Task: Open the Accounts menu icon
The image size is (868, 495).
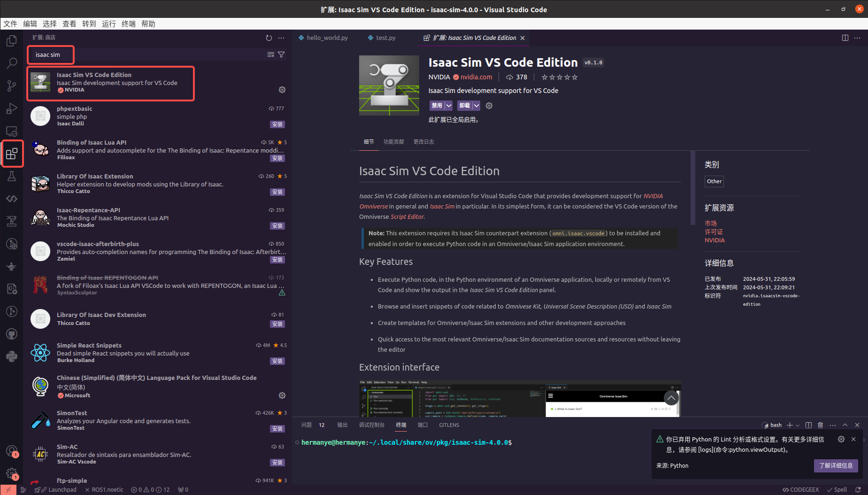Action: coord(12,451)
